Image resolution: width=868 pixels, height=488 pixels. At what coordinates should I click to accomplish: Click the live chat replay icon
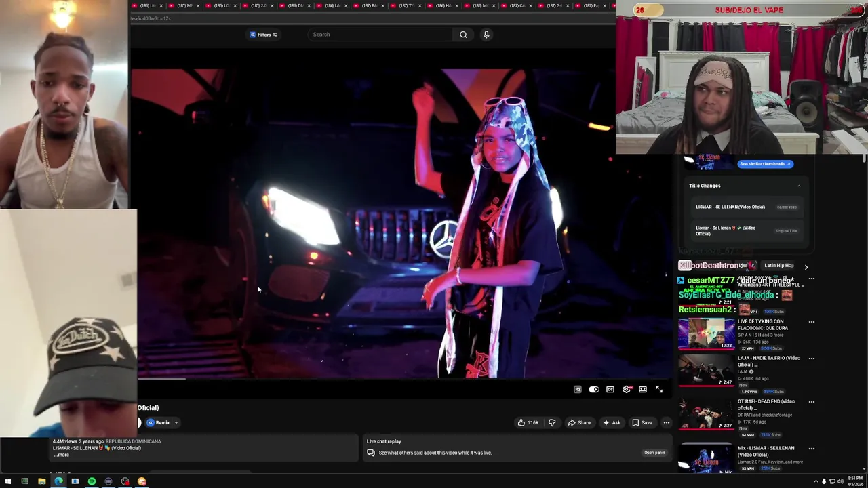tap(371, 453)
